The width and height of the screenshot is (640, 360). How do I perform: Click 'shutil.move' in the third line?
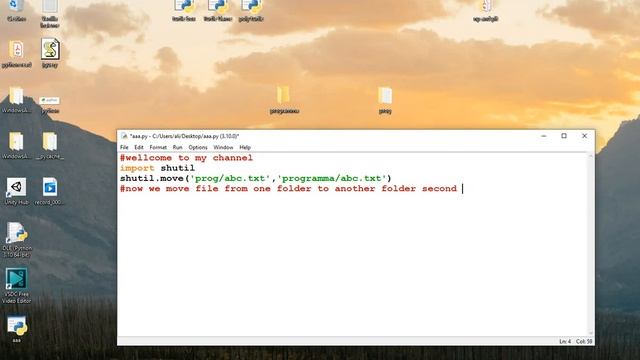point(152,178)
